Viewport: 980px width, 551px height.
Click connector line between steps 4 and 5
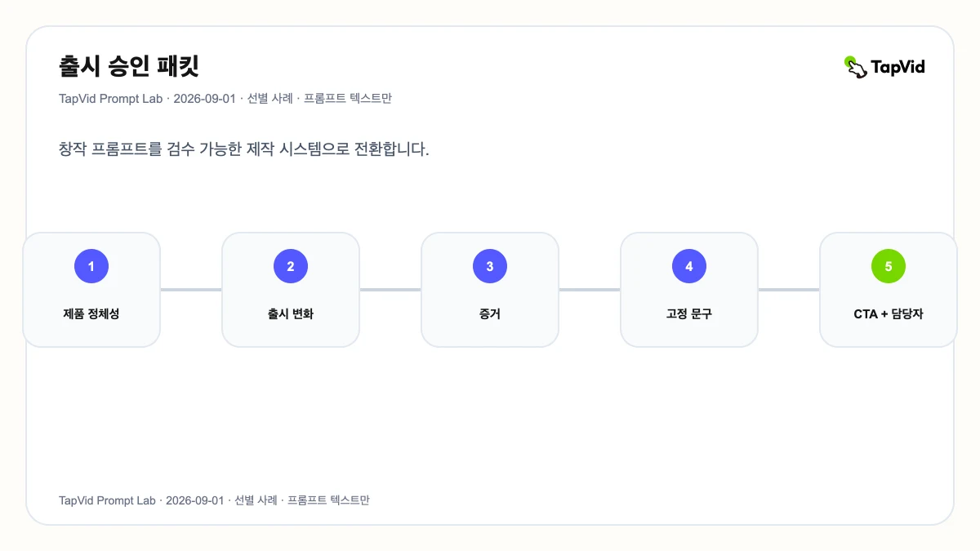tap(789, 290)
